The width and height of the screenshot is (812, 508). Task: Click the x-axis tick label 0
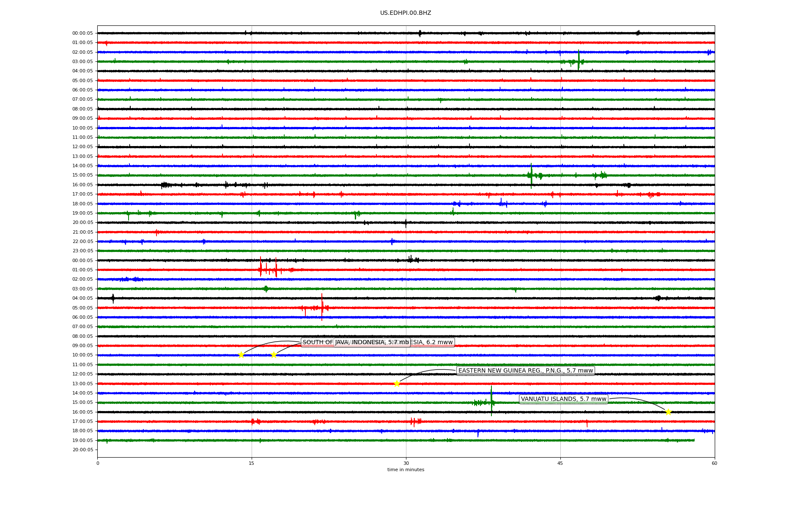98,463
